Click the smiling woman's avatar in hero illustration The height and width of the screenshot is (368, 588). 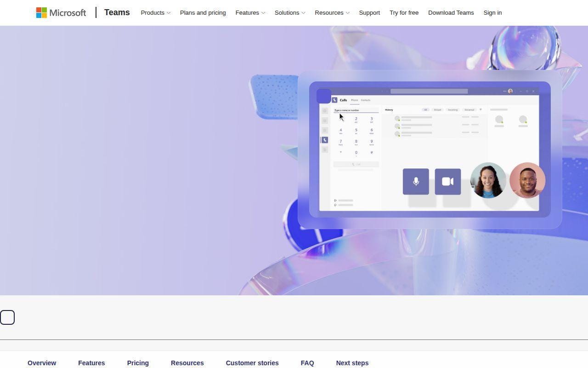pos(488,180)
